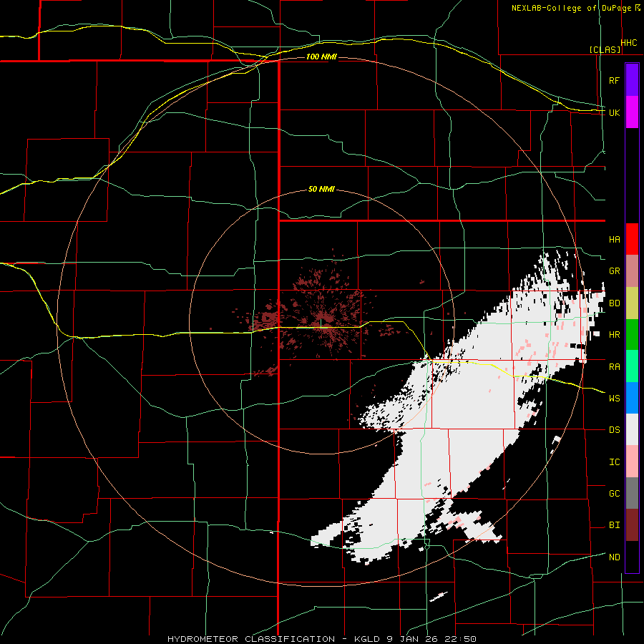Click the DS legend label
644x644 pixels.
(614, 430)
